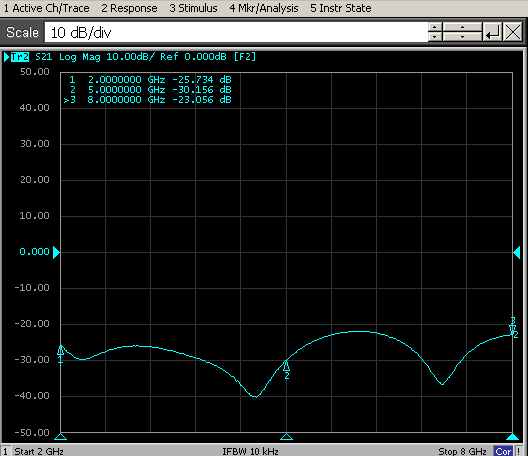Click the -50.00 bottom y-axis label
The height and width of the screenshot is (456, 528).
pyautogui.click(x=32, y=432)
